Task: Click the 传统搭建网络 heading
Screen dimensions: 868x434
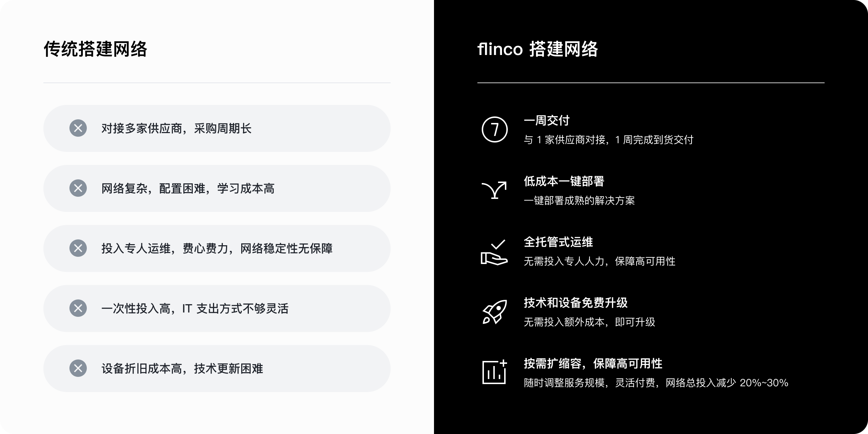Action: click(95, 49)
